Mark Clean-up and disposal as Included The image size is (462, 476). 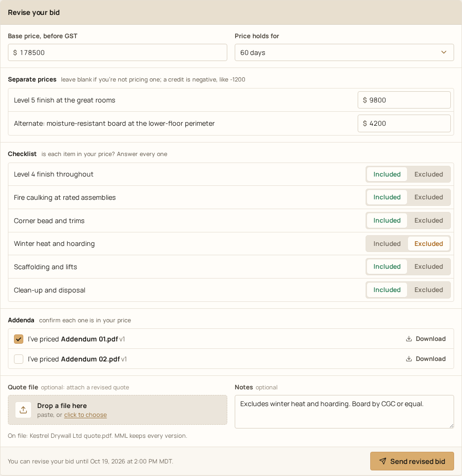387,290
